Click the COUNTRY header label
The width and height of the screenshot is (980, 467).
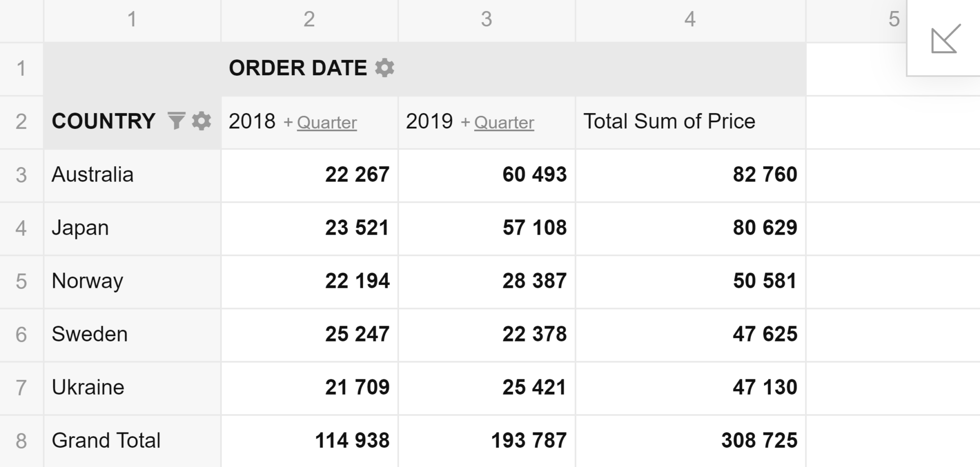103,121
